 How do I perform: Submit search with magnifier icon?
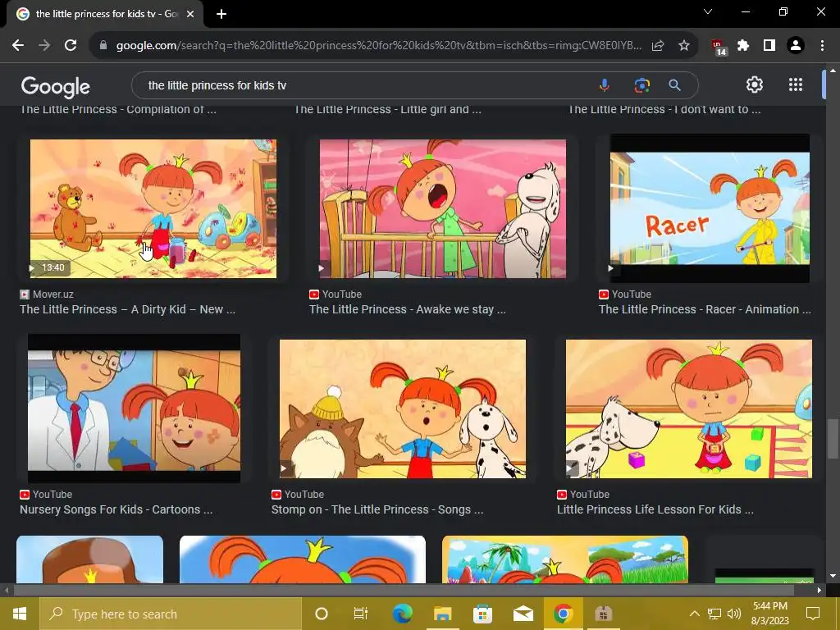tap(674, 85)
